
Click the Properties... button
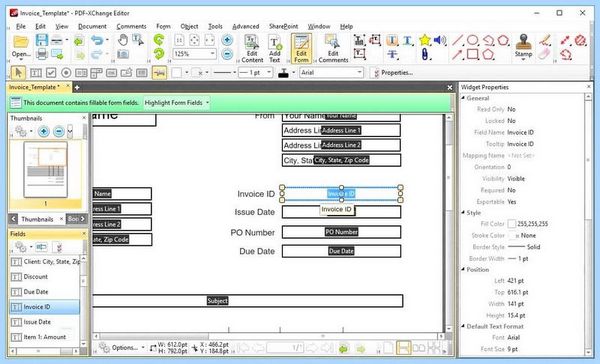coord(392,73)
